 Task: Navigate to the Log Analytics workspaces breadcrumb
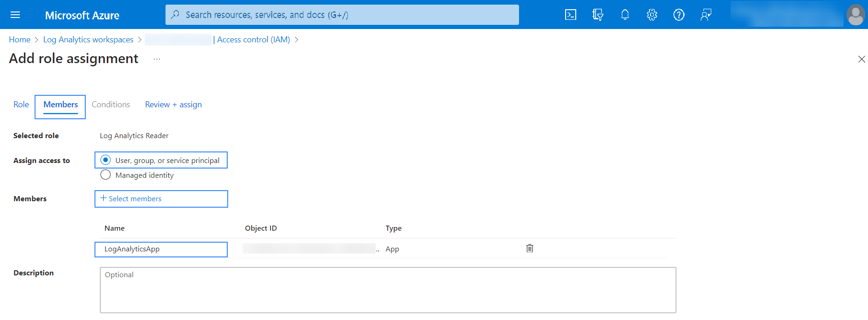(88, 40)
